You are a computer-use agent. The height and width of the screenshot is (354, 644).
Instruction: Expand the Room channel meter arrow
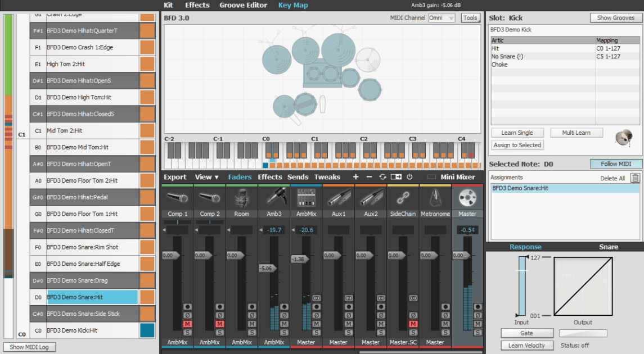point(229,230)
